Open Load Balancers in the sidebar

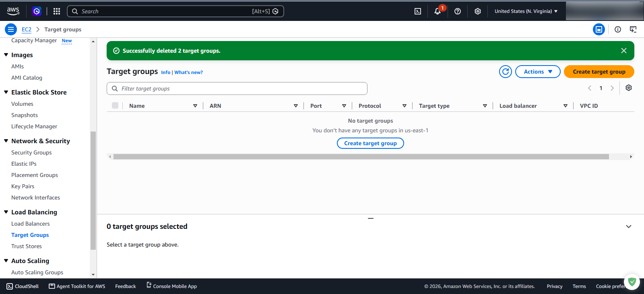coord(31,224)
